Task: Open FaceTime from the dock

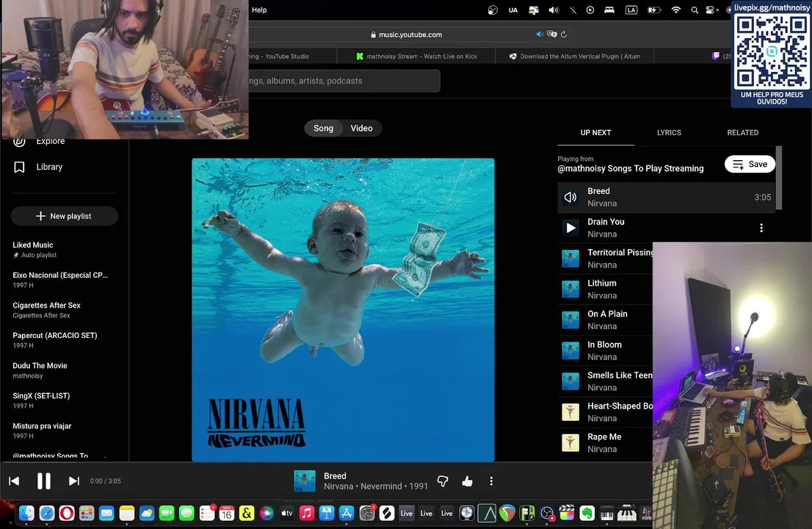Action: point(166,513)
